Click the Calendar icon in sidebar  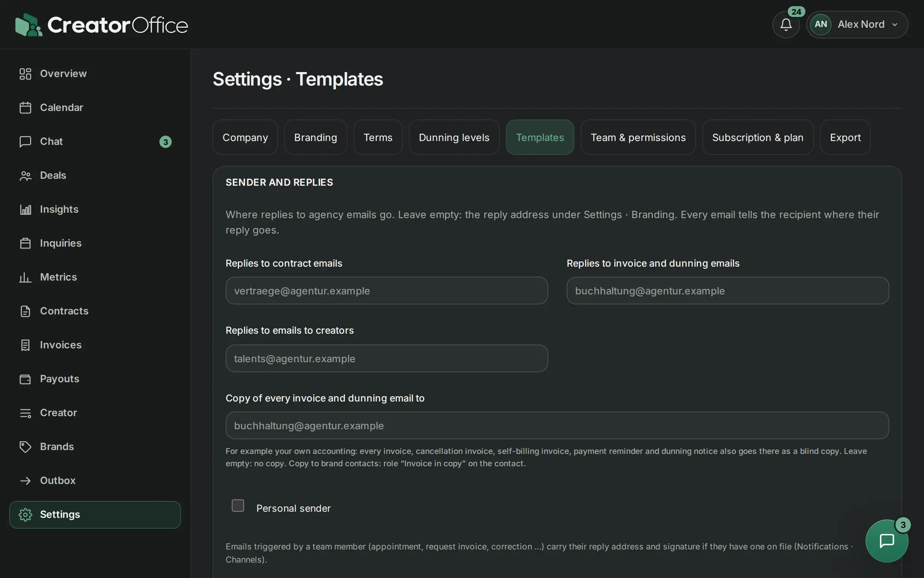point(25,108)
